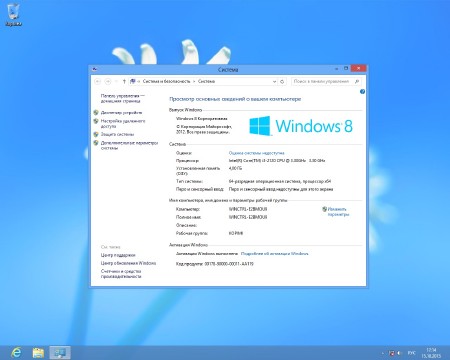Open "Дополнительные параметры системы" link

[x=129, y=145]
